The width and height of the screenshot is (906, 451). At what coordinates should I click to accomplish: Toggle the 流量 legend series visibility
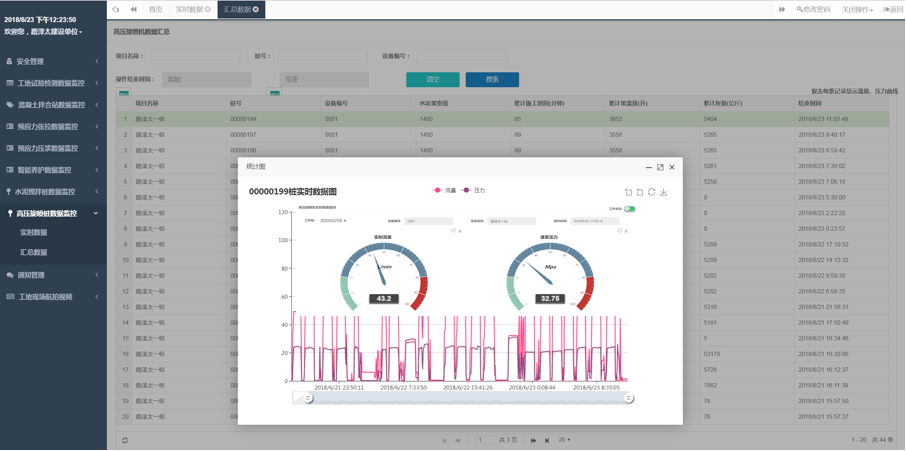[x=444, y=190]
